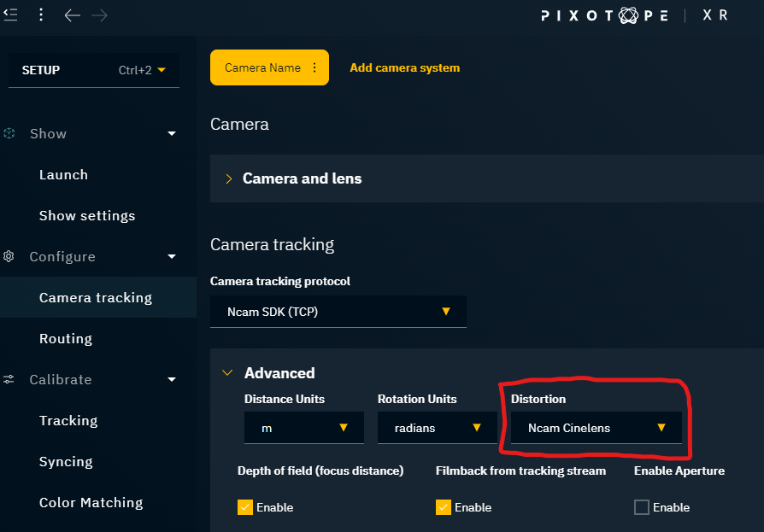Screen dimensions: 764x532
Task: Click the forward navigation arrow
Action: [99, 15]
